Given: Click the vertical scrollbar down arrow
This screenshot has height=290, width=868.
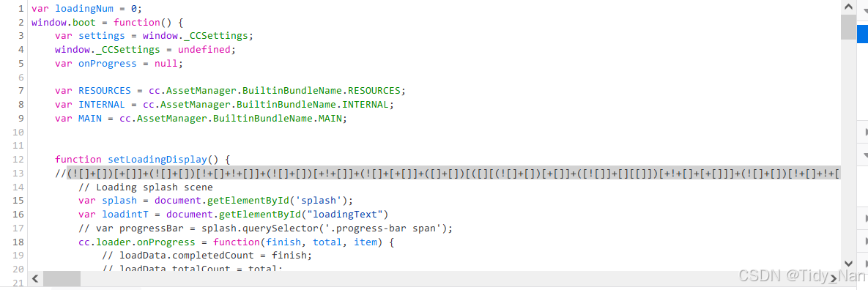Looking at the screenshot, I should pos(848,264).
